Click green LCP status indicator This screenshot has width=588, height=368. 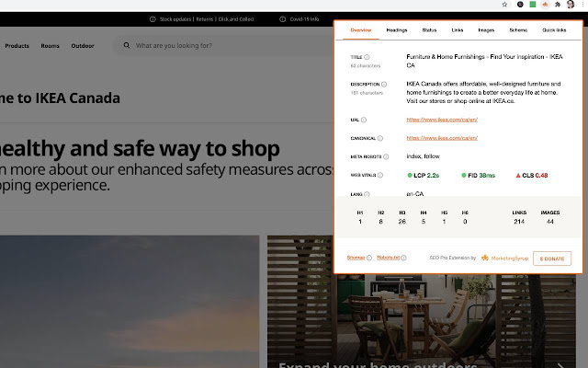click(410, 175)
